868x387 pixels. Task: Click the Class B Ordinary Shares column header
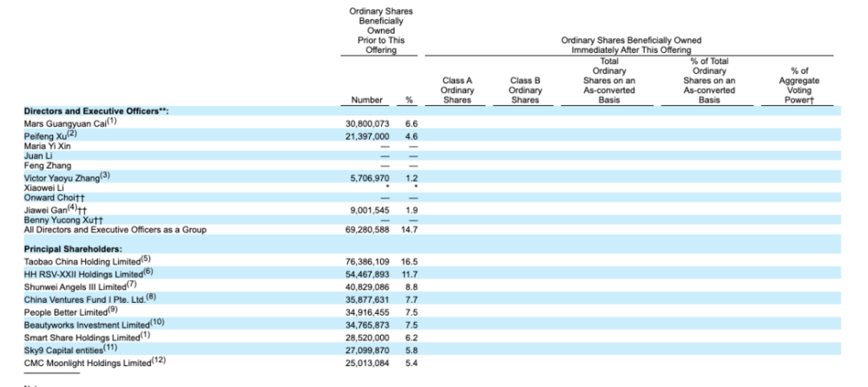click(525, 90)
